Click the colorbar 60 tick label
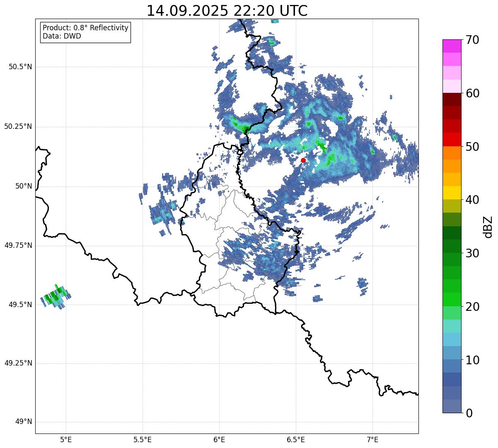The image size is (498, 448). pyautogui.click(x=472, y=93)
